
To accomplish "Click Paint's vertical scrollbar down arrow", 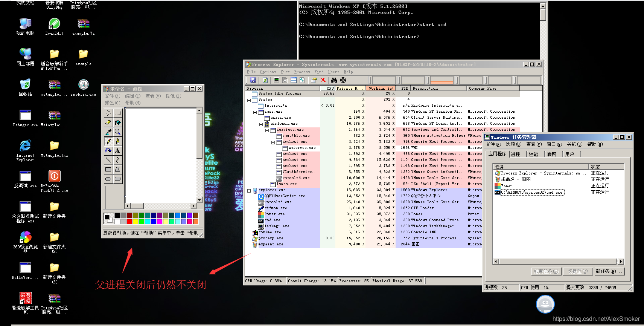I will point(199,200).
